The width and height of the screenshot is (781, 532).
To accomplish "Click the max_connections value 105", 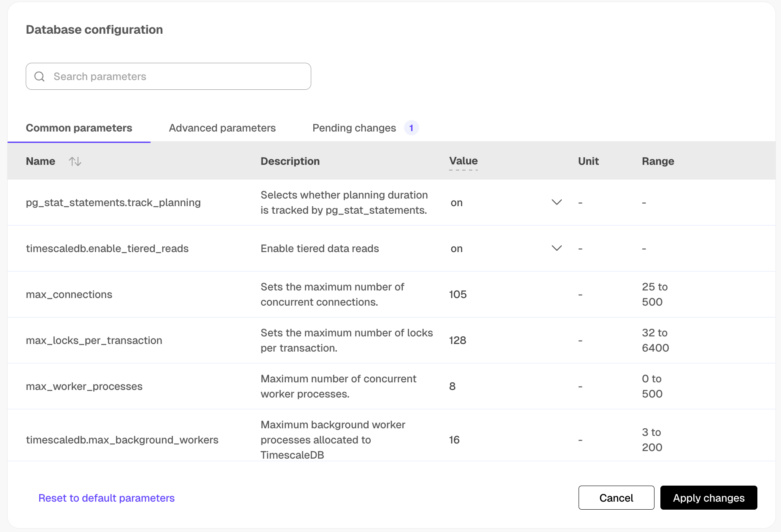I will (458, 294).
